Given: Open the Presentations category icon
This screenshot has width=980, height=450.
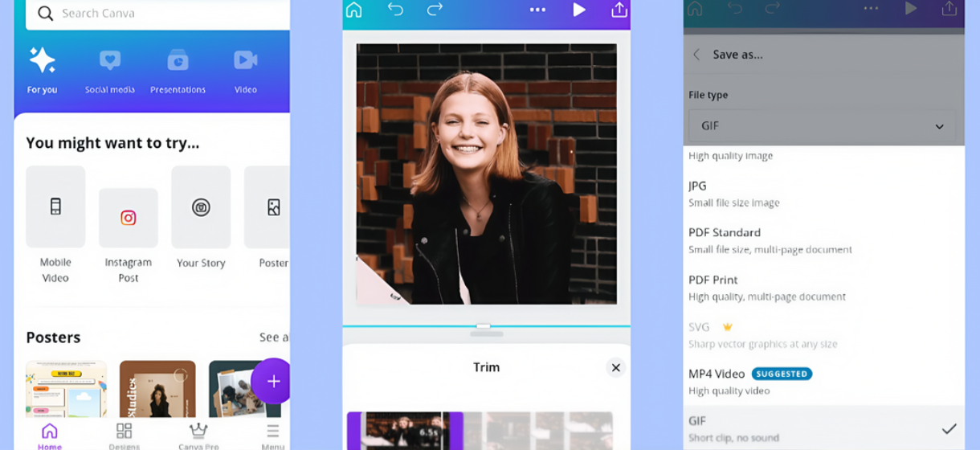Looking at the screenshot, I should click(178, 60).
